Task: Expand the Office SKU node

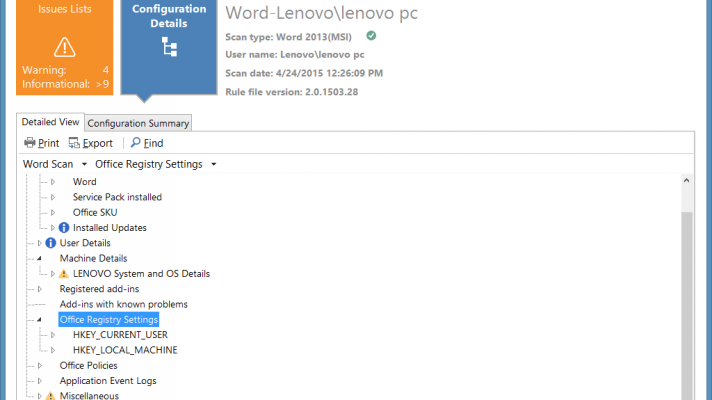Action: click(x=53, y=212)
